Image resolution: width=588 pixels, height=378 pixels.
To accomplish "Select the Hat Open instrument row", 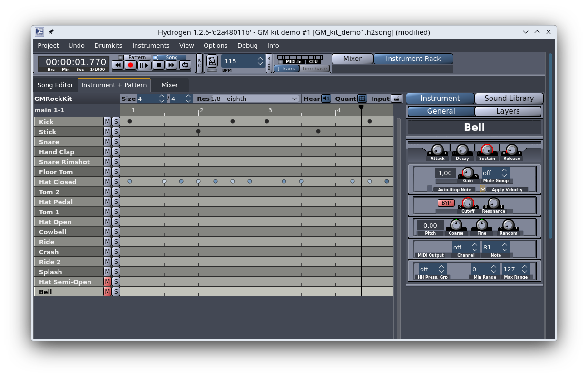I will click(x=69, y=222).
